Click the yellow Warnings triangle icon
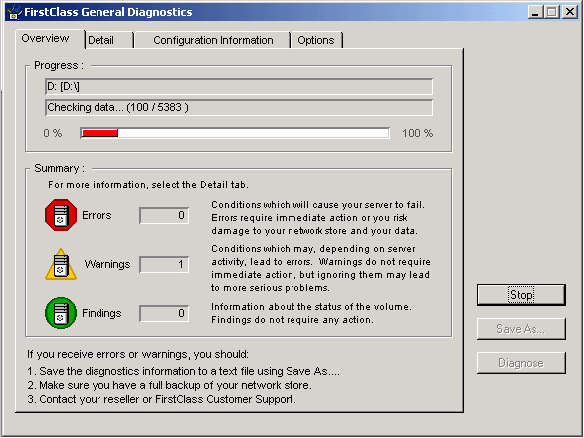584x438 pixels. pyautogui.click(x=61, y=264)
